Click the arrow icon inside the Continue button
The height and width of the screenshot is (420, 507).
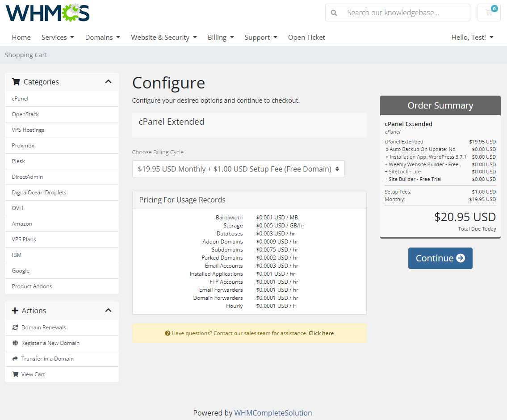point(461,258)
